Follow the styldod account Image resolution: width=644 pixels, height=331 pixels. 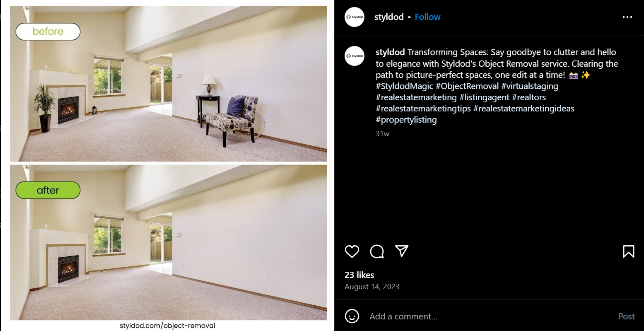[x=427, y=17]
